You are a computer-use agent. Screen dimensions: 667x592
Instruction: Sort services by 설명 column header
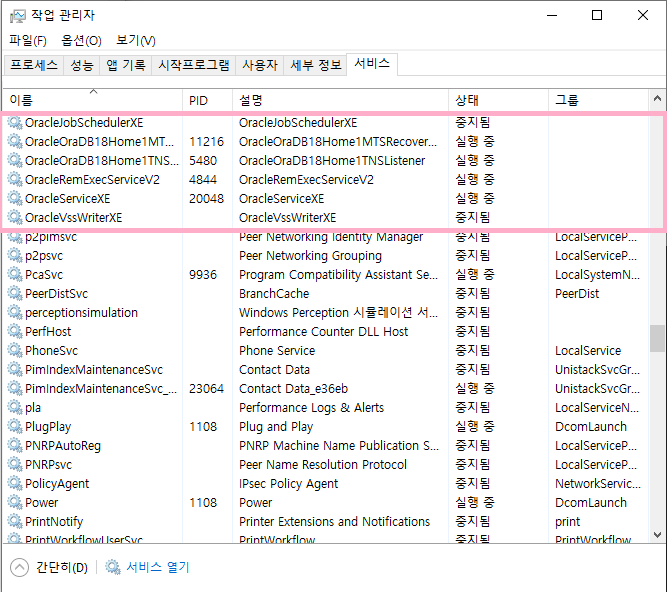coord(340,100)
